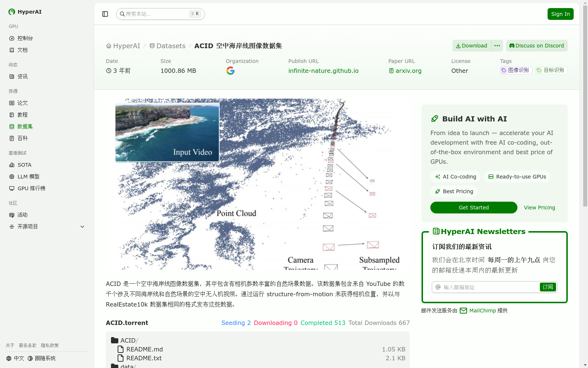Click 隐私政策 footer link
The image size is (588, 368).
coord(50,346)
